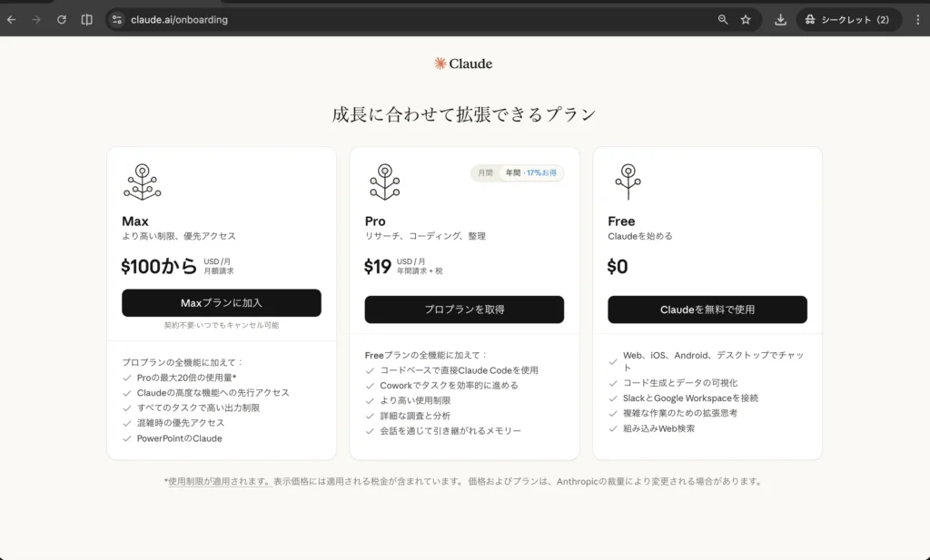Bookmark this page with the star icon
Screen dimensions: 930x560
click(746, 19)
